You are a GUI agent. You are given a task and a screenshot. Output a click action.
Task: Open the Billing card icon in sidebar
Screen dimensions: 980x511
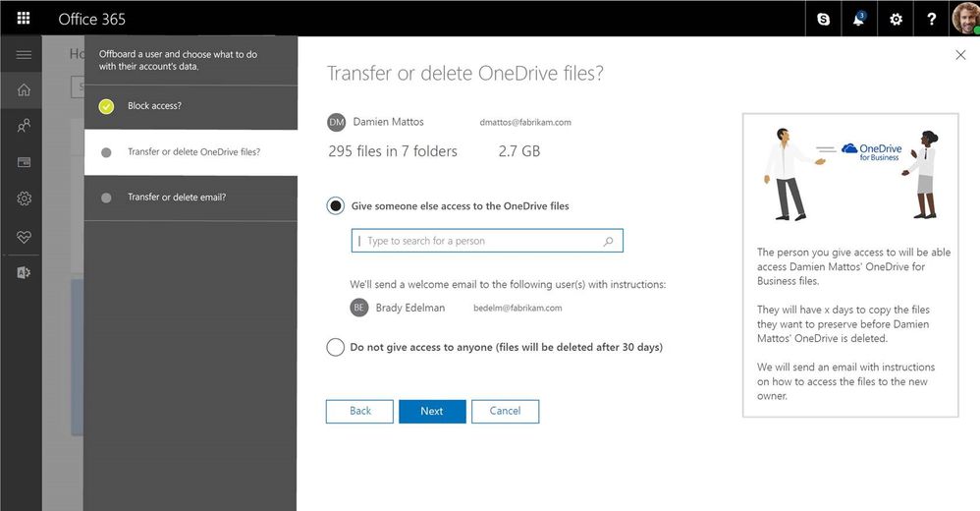tap(24, 162)
